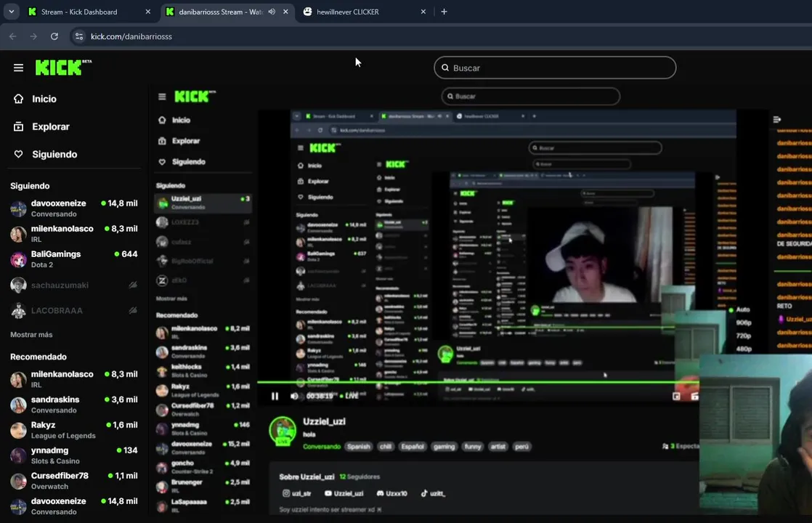
Task: Click the crossed-out icon on the sachauzumaki row
Action: [133, 285]
